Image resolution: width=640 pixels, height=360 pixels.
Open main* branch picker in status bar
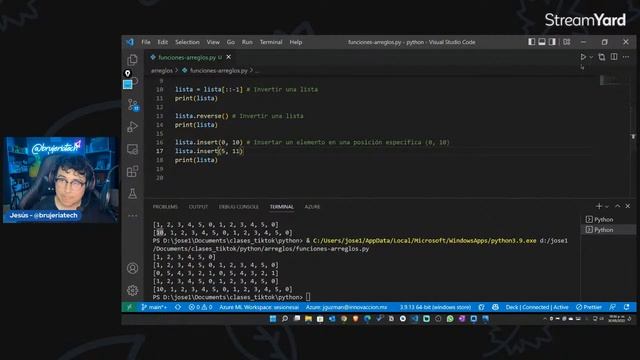(154, 307)
